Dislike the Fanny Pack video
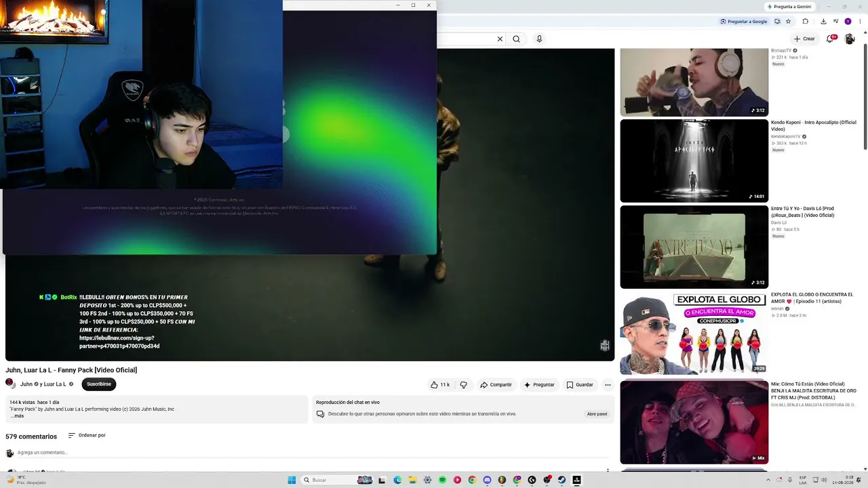 pyautogui.click(x=464, y=385)
